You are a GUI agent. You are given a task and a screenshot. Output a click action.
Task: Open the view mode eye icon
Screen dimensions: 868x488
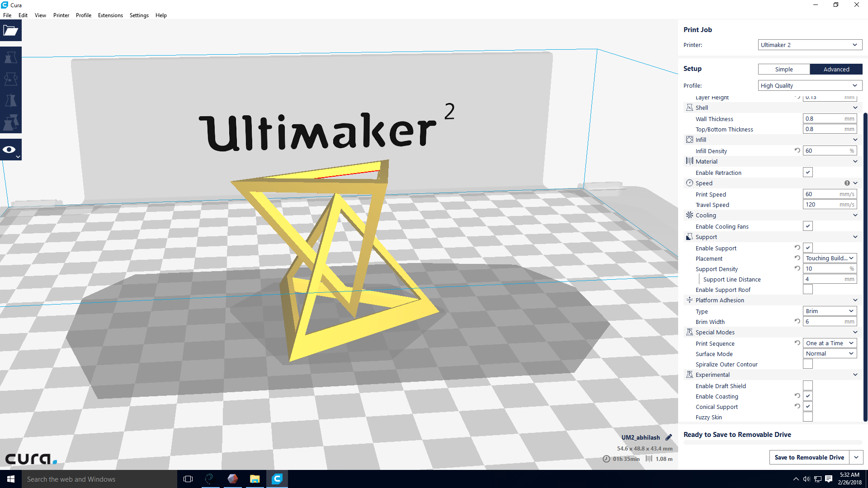(11, 150)
